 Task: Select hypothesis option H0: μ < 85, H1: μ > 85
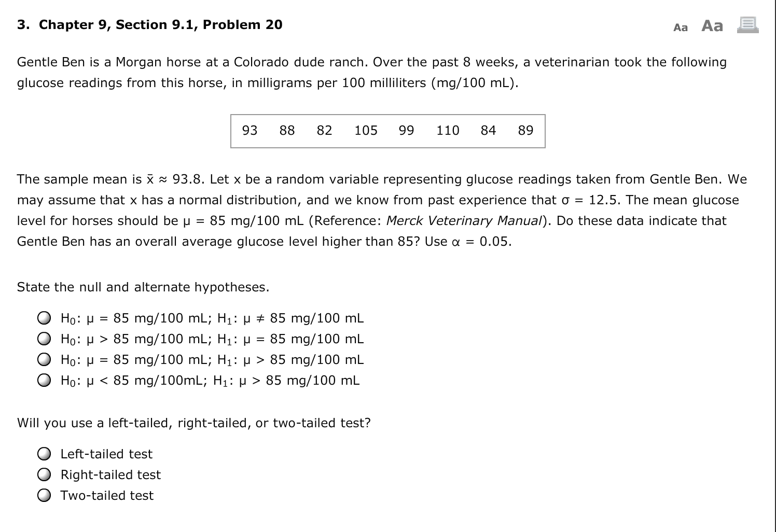click(x=45, y=380)
